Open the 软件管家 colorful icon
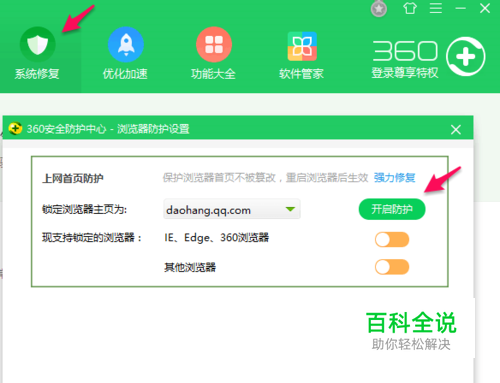 [302, 46]
